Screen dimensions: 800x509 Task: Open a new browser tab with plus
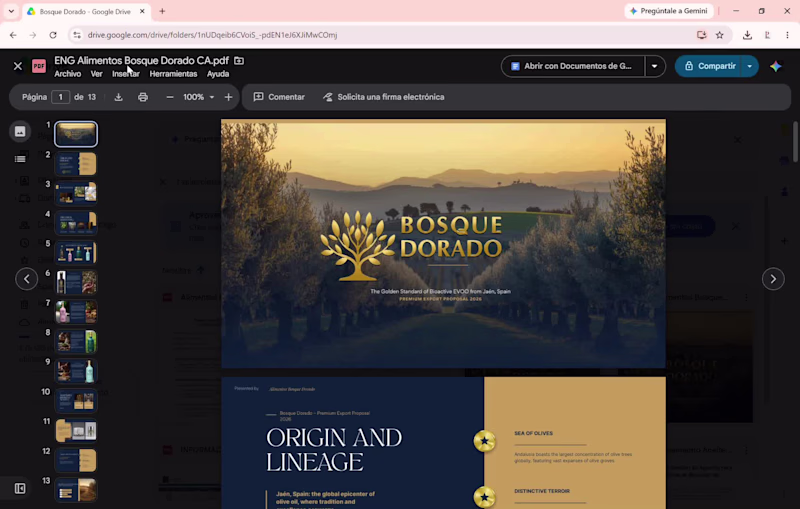(162, 11)
